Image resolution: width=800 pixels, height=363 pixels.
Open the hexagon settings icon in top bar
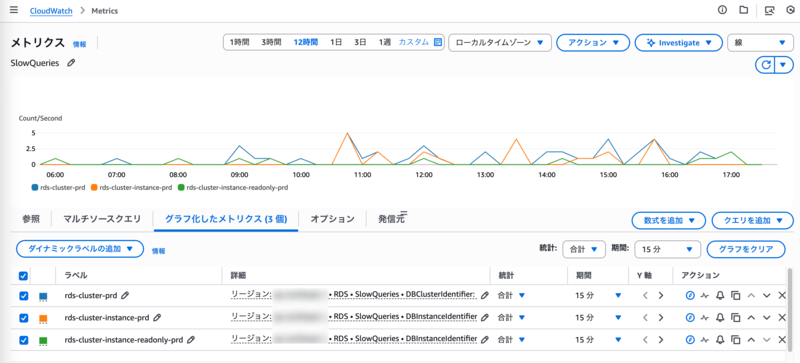[791, 10]
